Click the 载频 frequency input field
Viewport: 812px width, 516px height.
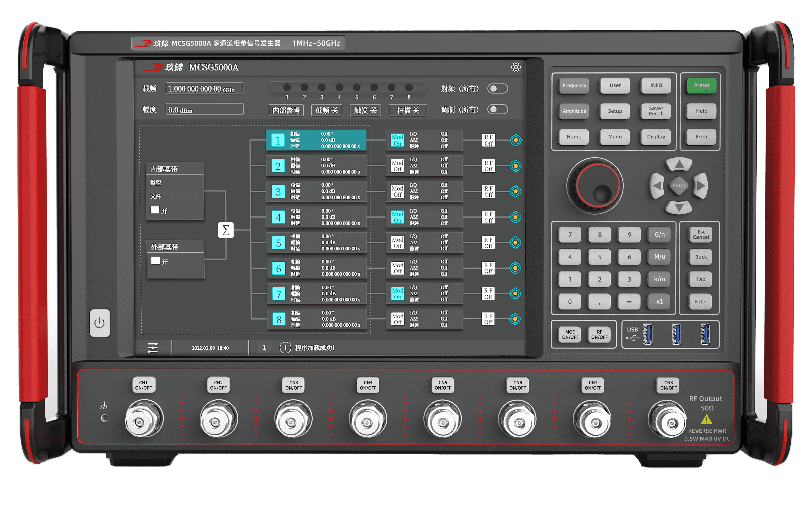pos(204,89)
